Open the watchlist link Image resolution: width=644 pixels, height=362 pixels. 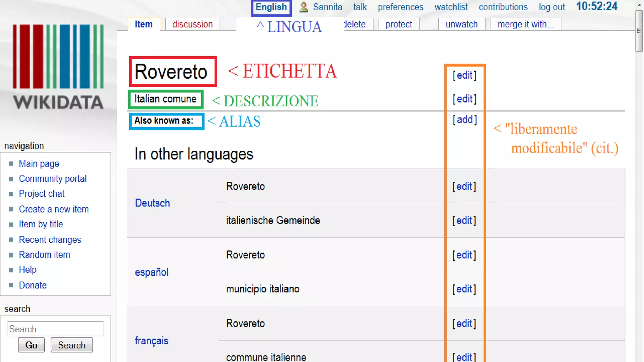tap(451, 7)
